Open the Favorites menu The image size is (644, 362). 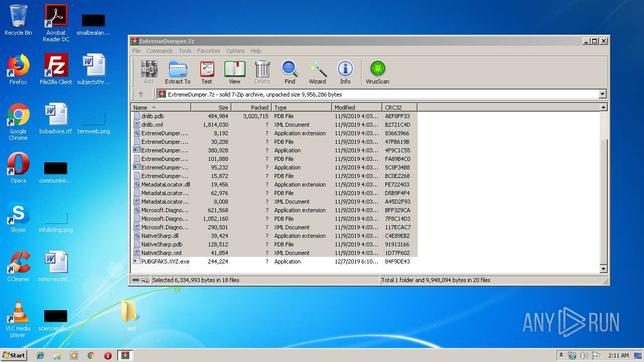pos(209,51)
